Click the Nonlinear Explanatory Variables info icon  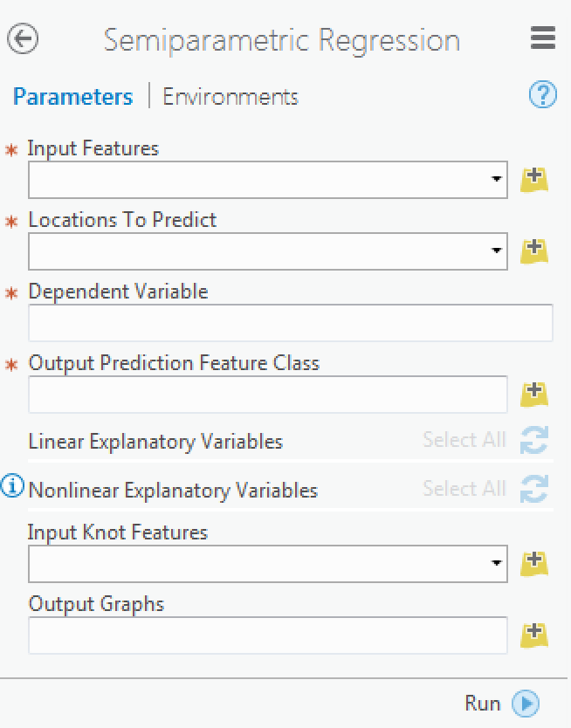[12, 486]
